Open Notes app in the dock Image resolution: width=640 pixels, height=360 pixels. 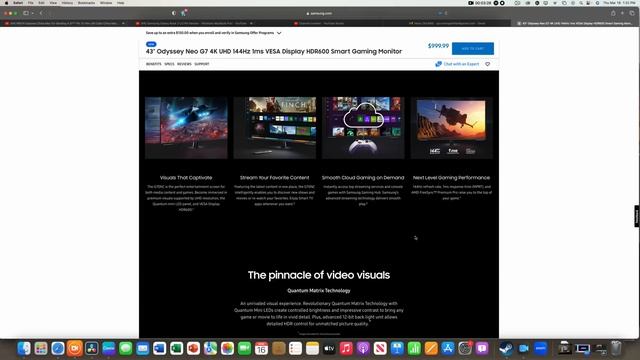[312, 348]
